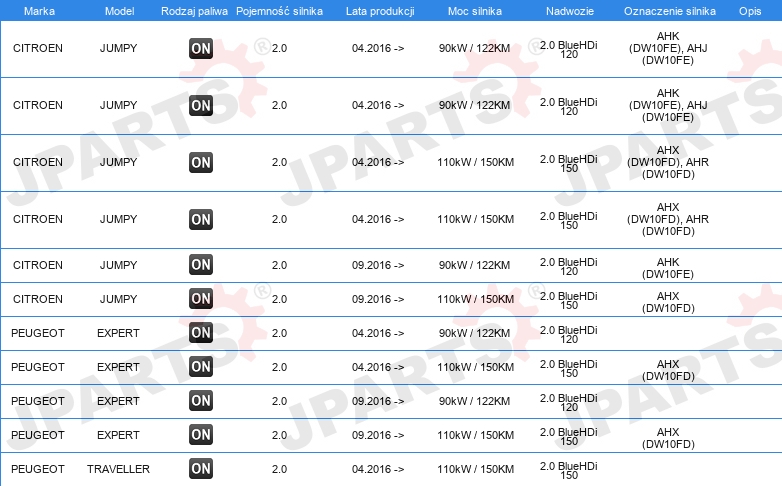Screen dimensions: 782x486
Task: Click 09.2016 date in Citroen Jumpy 110kW row
Action: tap(378, 299)
